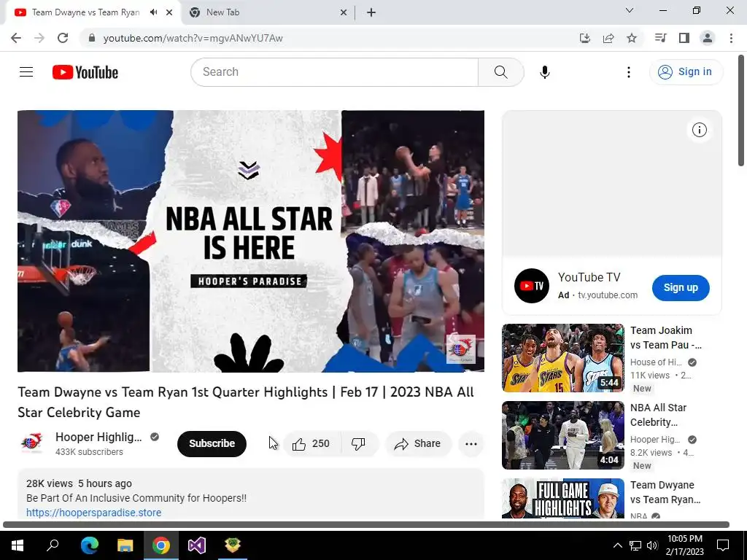Click the horizontal page scrollbar
747x560 pixels.
(366, 525)
